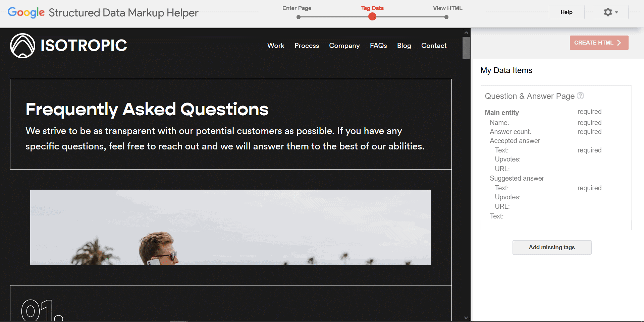This screenshot has height=322, width=644.
Task: Click the CREATE HTML button
Action: pyautogui.click(x=599, y=43)
